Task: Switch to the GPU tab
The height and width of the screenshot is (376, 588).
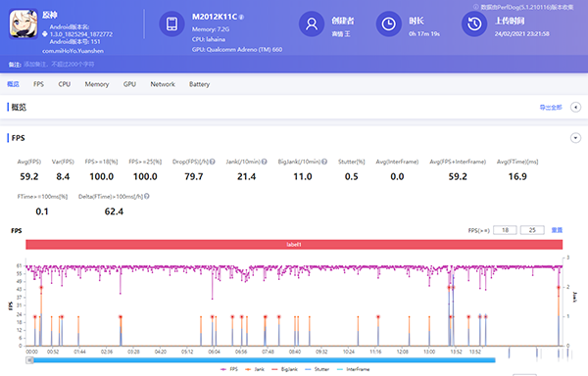Action: click(x=129, y=84)
